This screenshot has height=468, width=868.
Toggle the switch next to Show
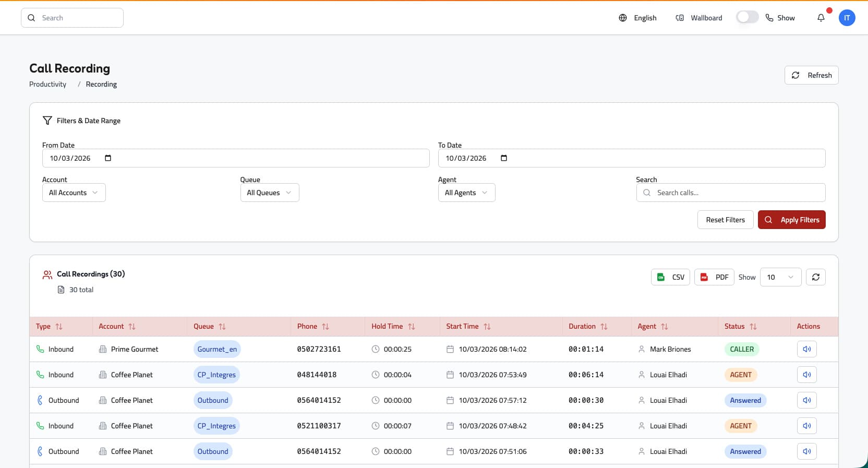(x=747, y=18)
